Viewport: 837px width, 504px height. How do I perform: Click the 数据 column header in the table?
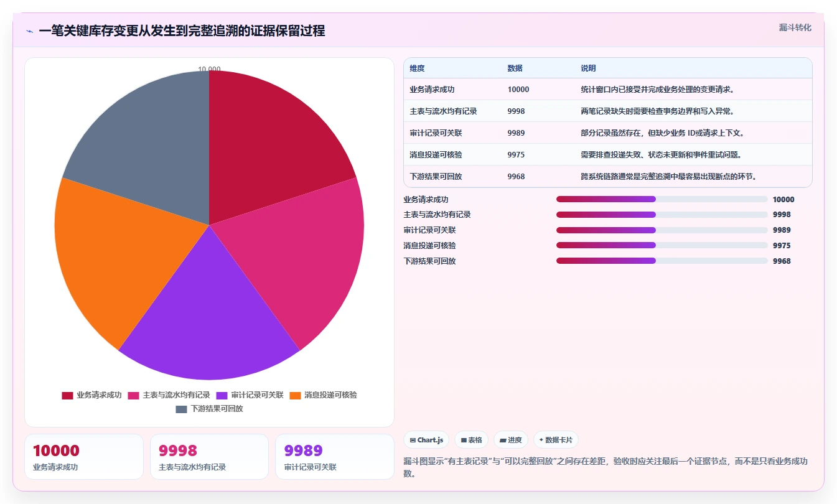[x=515, y=68]
